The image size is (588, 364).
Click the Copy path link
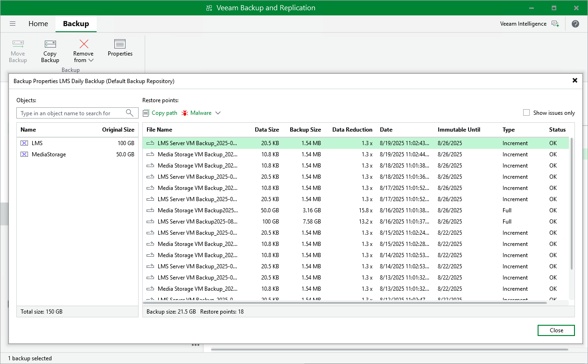(160, 112)
